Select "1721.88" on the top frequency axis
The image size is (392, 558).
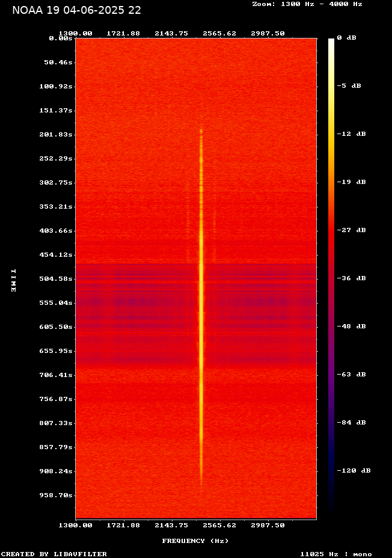pos(123,33)
